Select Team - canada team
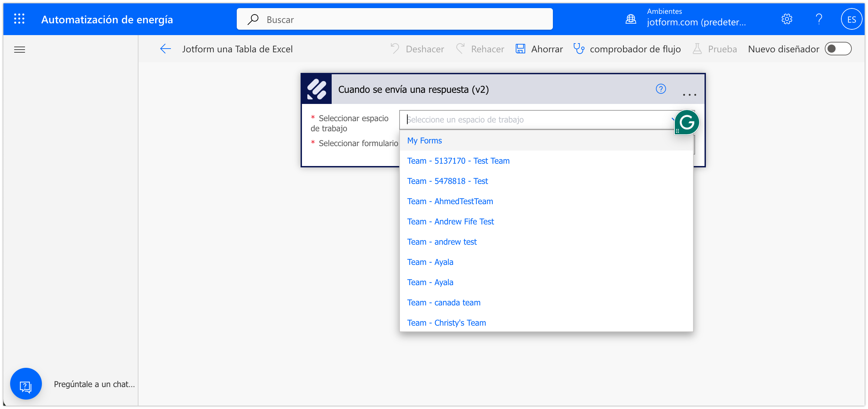The width and height of the screenshot is (868, 409). click(546, 303)
